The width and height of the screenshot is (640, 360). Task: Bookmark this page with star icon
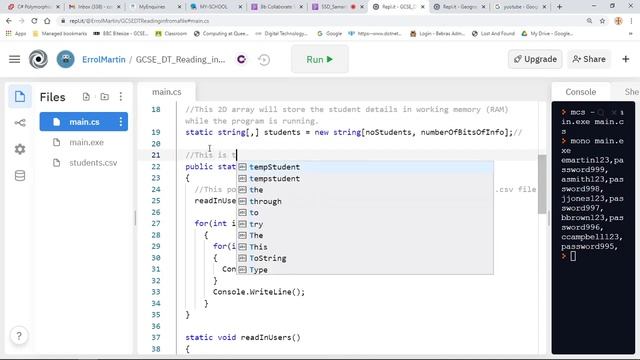(602, 21)
